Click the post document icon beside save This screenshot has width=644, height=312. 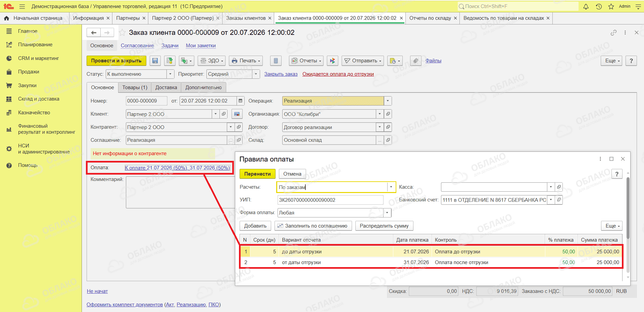170,61
